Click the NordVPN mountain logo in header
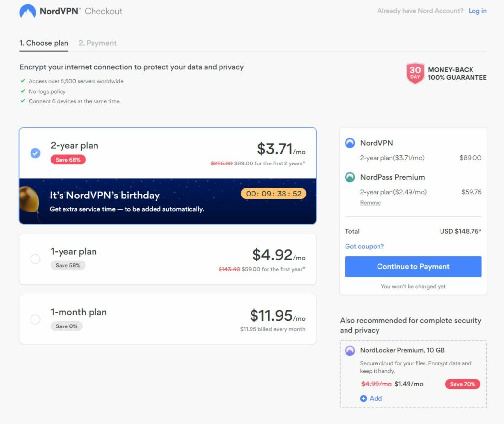504x424 pixels. tap(28, 11)
